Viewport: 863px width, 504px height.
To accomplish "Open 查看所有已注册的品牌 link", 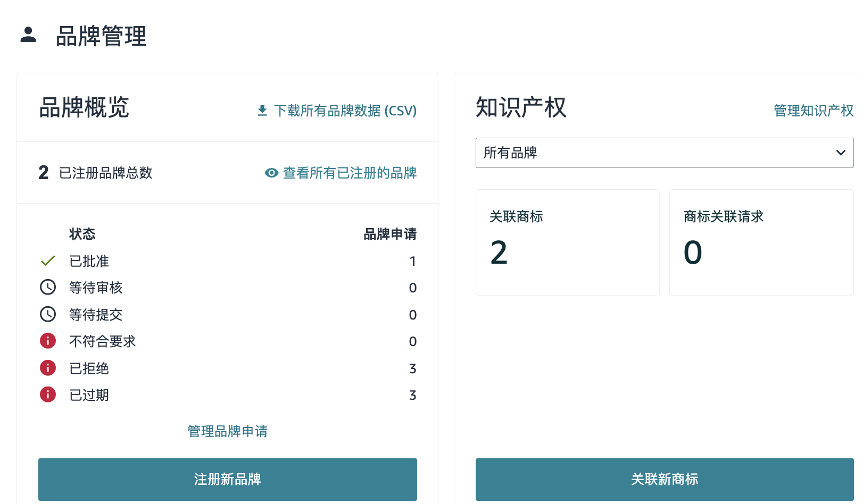I will (x=350, y=173).
